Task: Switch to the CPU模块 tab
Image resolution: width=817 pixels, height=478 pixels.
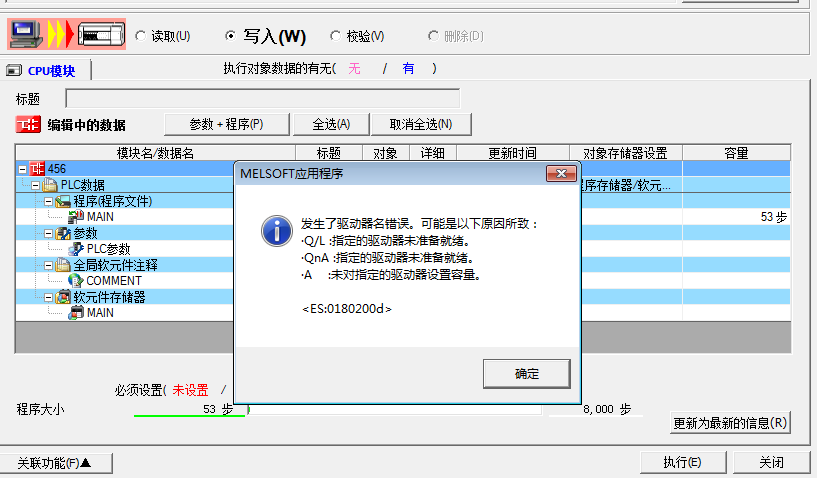Action: (x=48, y=71)
